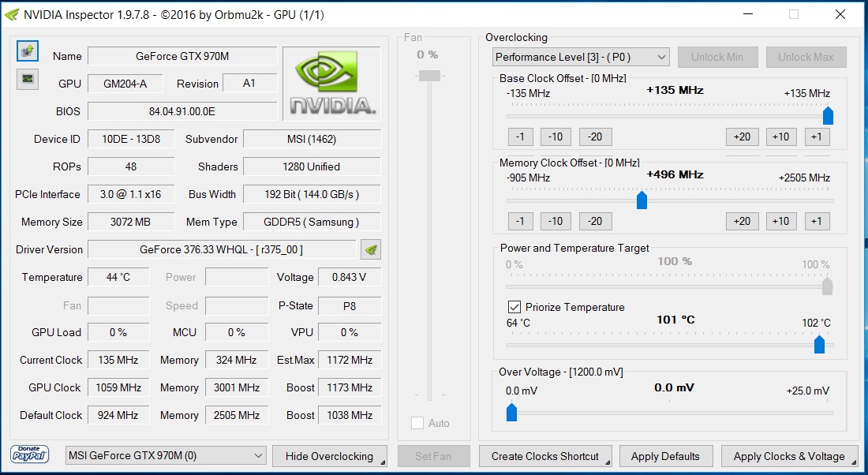Viewport: 868px width, 475px height.
Task: Click the Unlock Min button
Action: 717,57
